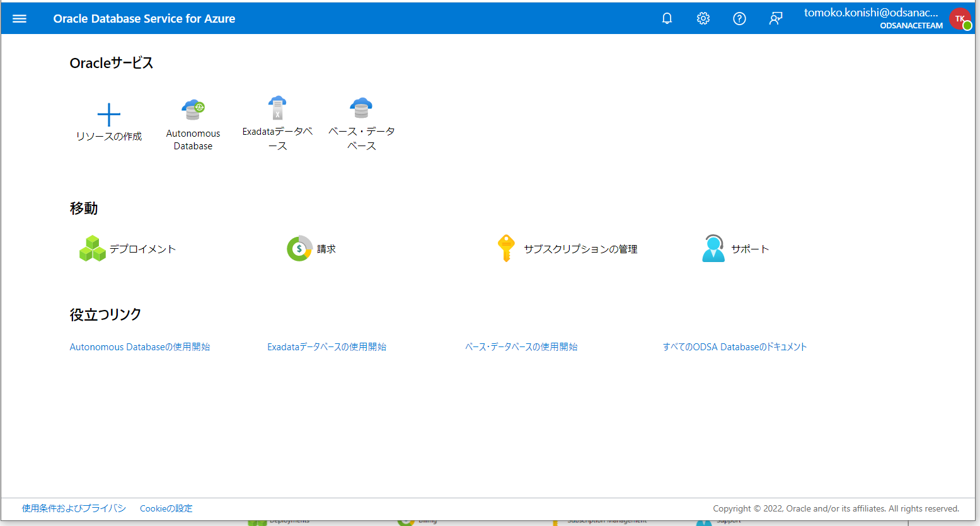980x526 pixels.
Task: Open ベース・データベースの使用開始 link
Action: tap(521, 347)
